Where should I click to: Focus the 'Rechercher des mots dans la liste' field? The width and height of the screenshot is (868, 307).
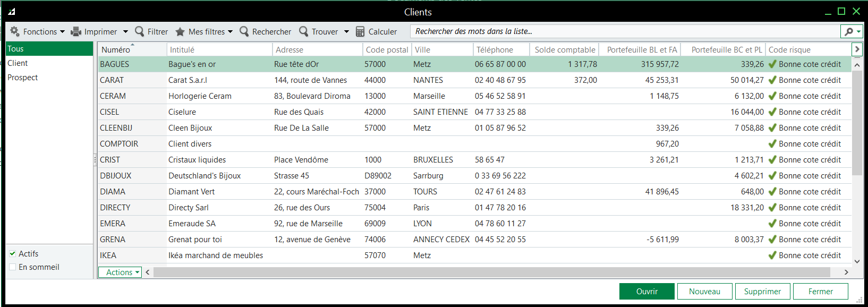626,31
